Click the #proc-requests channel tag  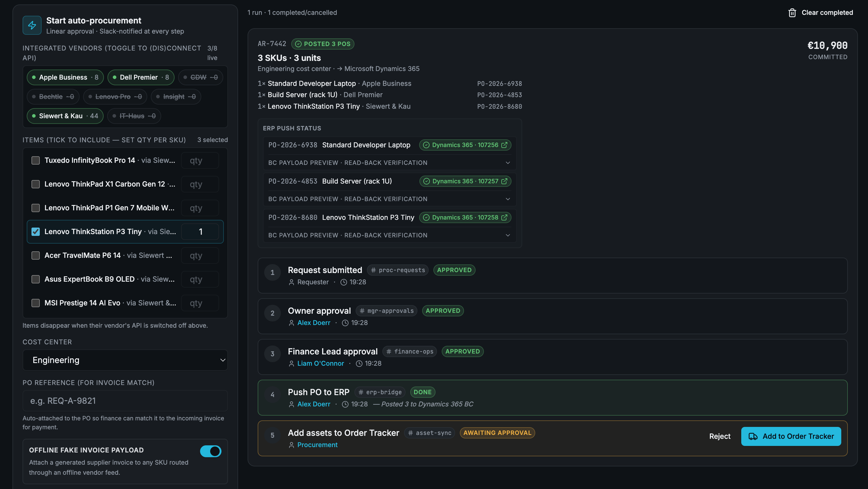pyautogui.click(x=397, y=270)
